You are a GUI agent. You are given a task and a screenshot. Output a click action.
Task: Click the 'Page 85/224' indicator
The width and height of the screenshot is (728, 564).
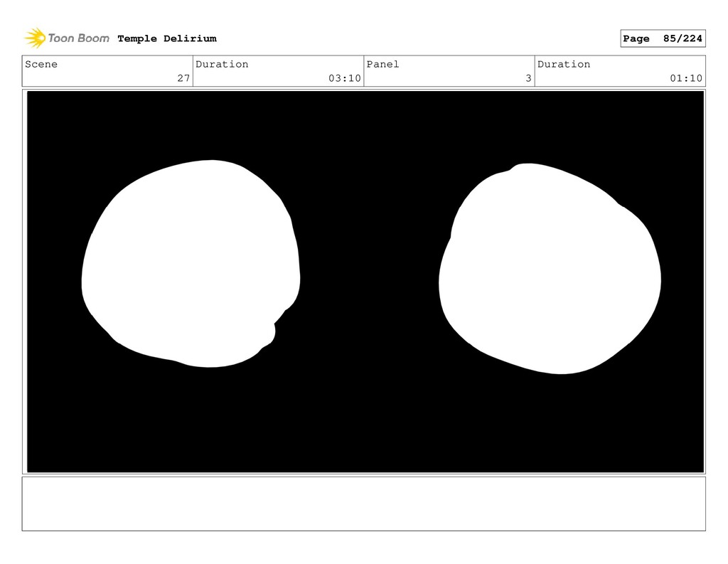click(x=663, y=38)
